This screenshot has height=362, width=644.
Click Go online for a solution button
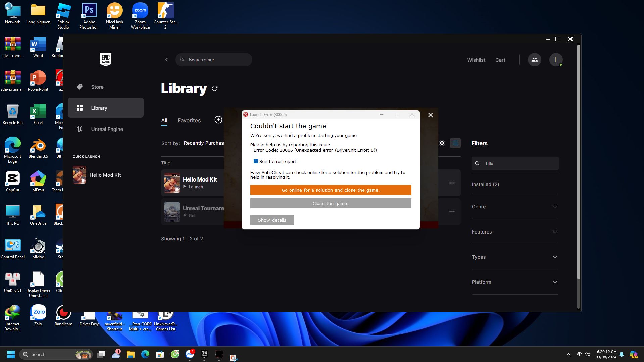331,190
